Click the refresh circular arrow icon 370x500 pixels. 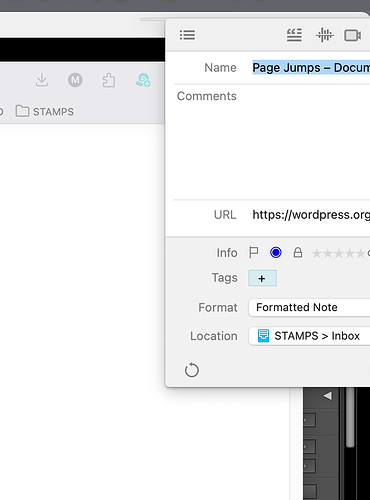click(192, 370)
